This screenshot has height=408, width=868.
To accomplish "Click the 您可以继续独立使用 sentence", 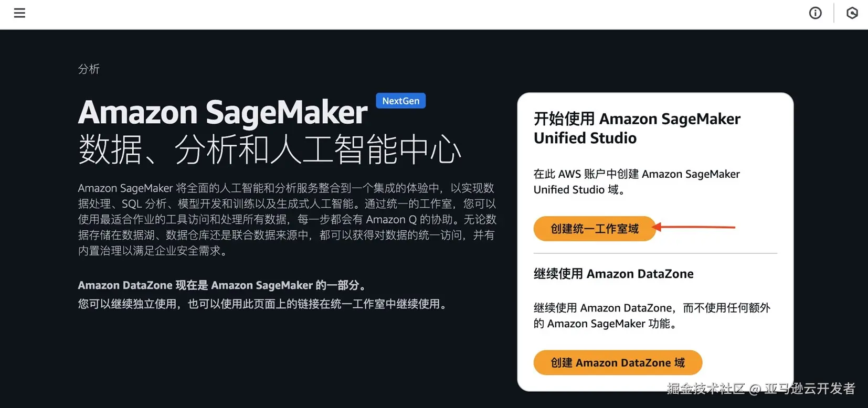I will [262, 304].
